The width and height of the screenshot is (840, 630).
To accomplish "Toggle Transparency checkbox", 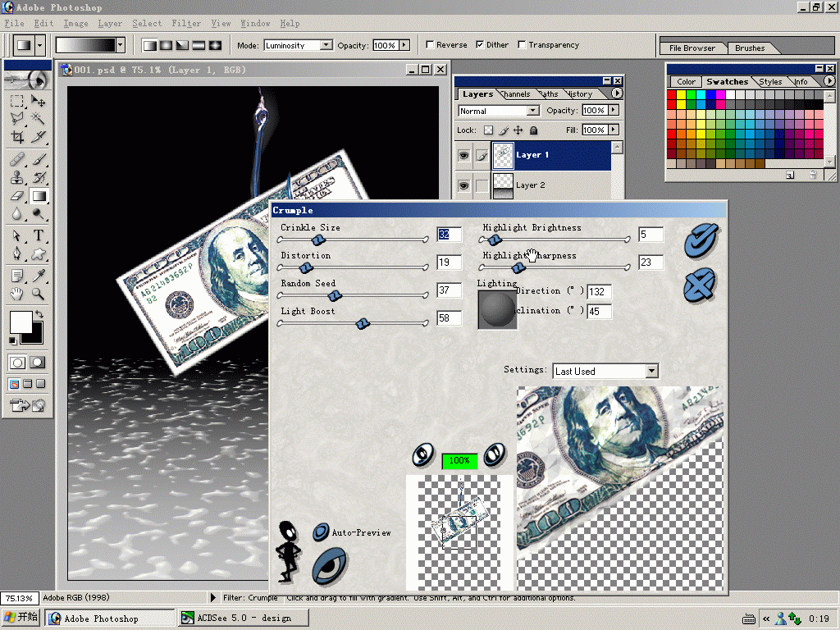I will click(522, 44).
